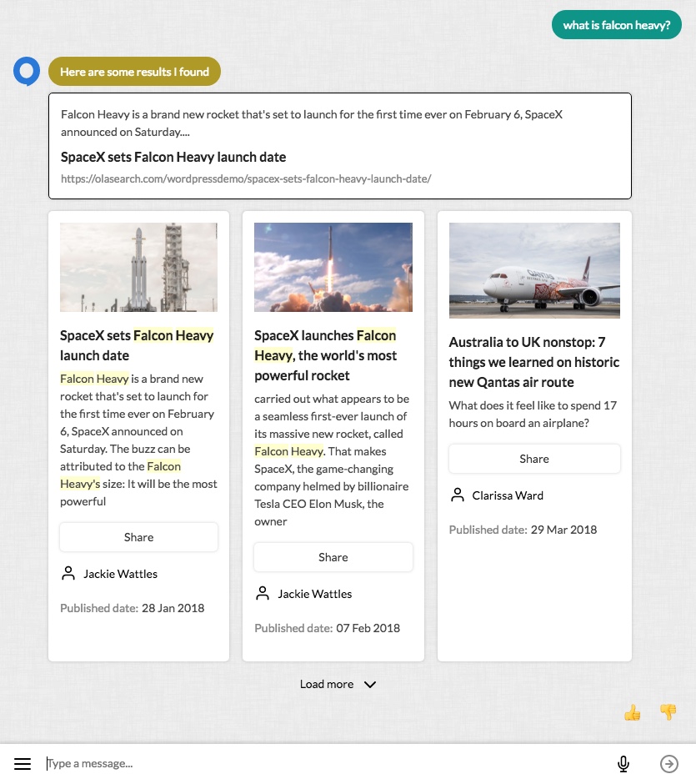696x784 pixels.
Task: Click the rocket on launchpad thumbnail
Action: tap(139, 267)
